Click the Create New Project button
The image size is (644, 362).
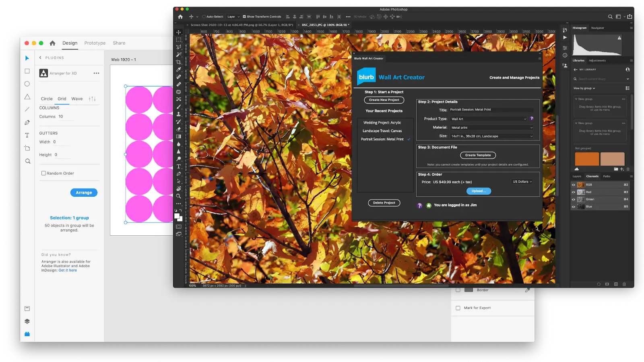tap(384, 100)
